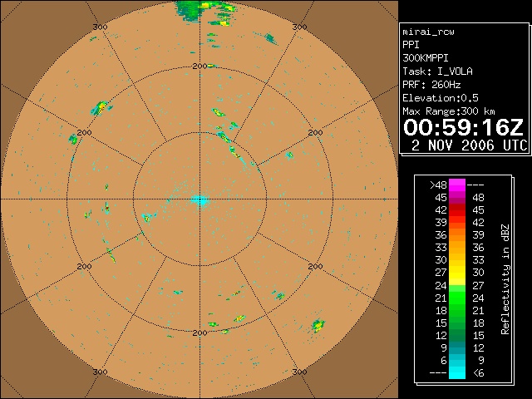Click the cyan clutter at the radar center
532x399 pixels.
(200, 200)
